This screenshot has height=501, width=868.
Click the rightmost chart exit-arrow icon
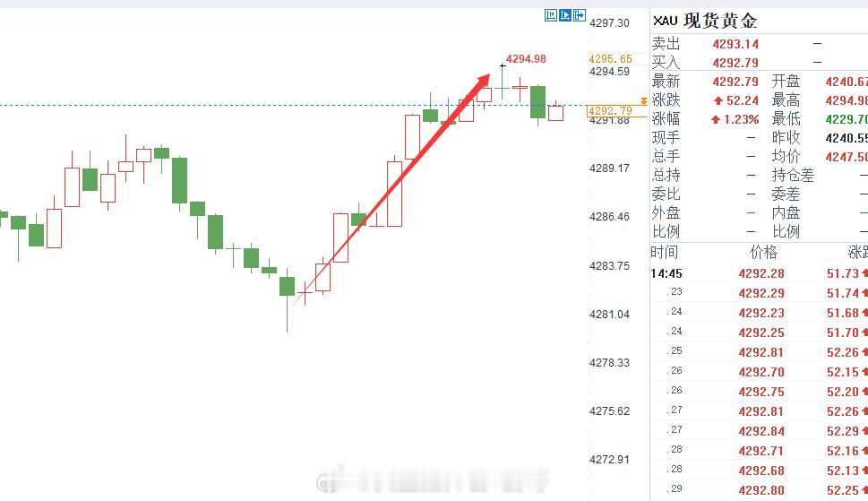[x=579, y=15]
